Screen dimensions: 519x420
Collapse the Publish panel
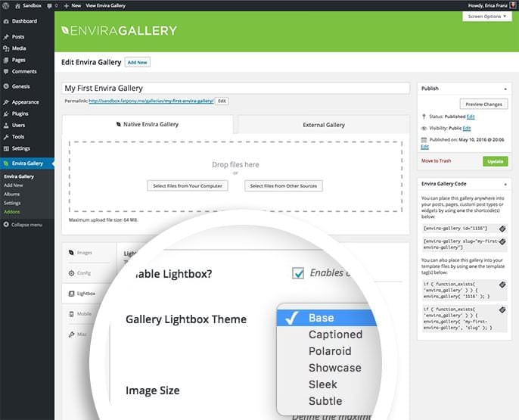coord(505,89)
